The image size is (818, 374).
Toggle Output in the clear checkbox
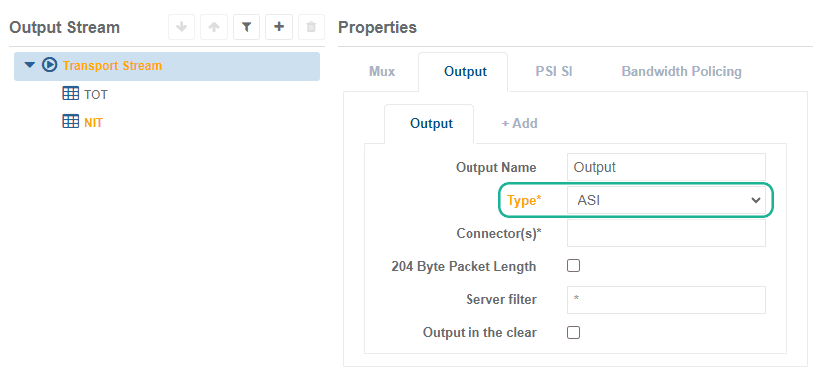click(573, 332)
